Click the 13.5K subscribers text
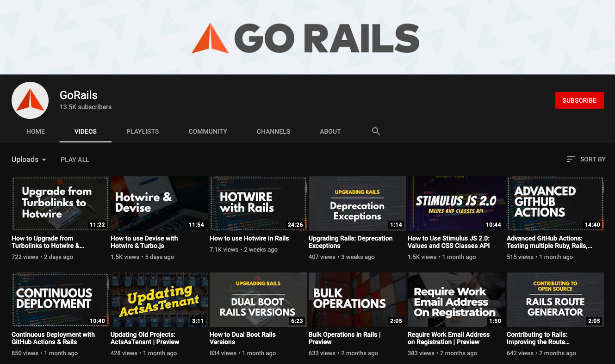 point(86,107)
